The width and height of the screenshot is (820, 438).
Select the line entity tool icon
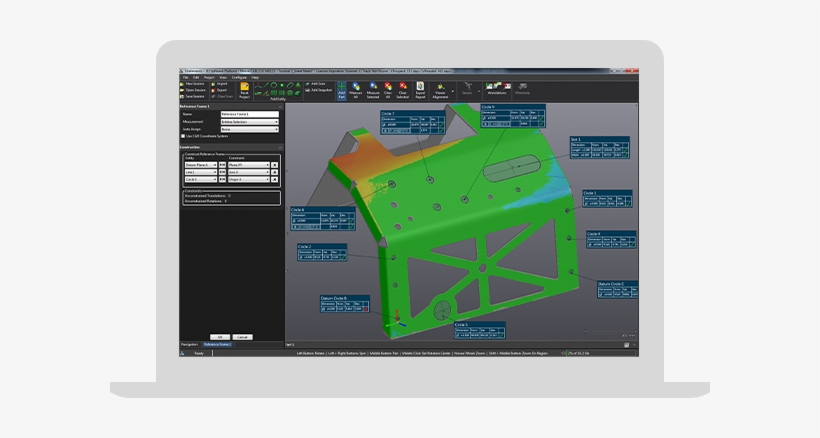click(x=266, y=85)
